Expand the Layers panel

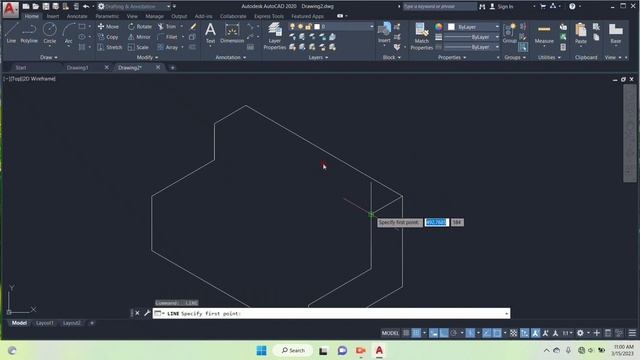318,58
